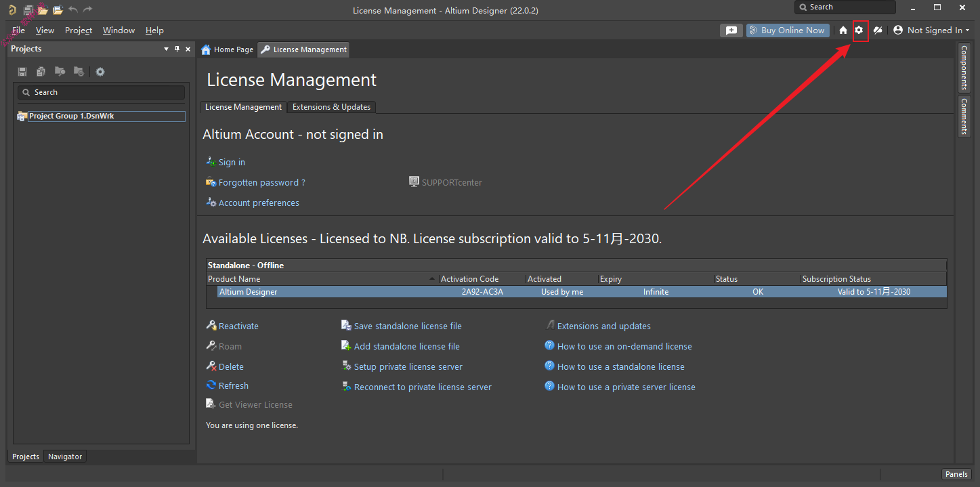980x487 pixels.
Task: Click the third icon in Projects panel toolbar
Action: coord(60,72)
